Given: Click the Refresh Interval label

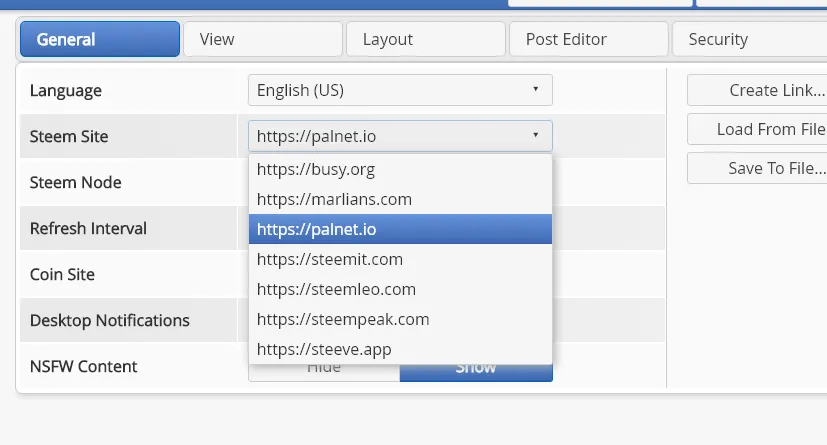Looking at the screenshot, I should pos(88,228).
